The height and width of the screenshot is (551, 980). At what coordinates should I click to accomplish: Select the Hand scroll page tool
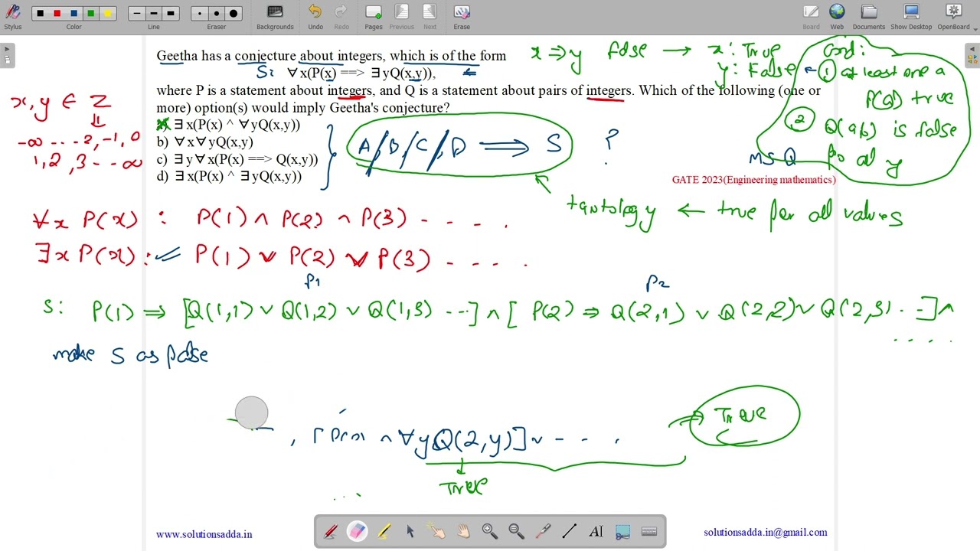pos(463,532)
